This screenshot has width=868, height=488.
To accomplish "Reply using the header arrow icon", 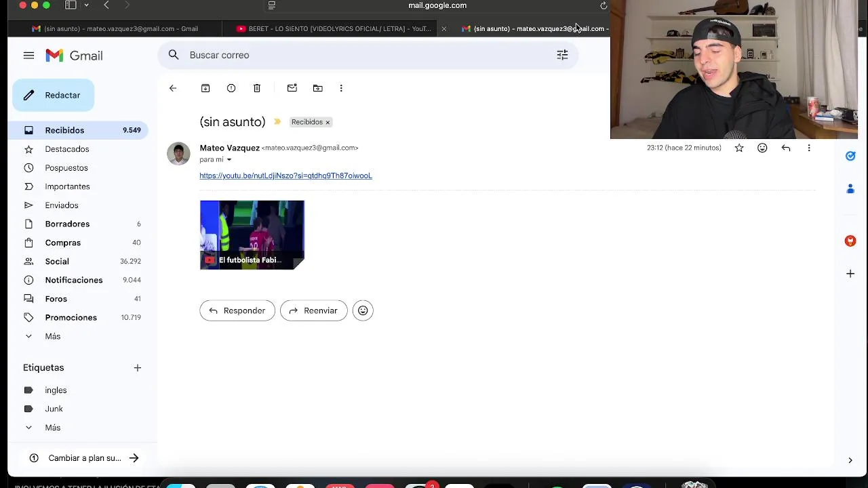I will [786, 148].
